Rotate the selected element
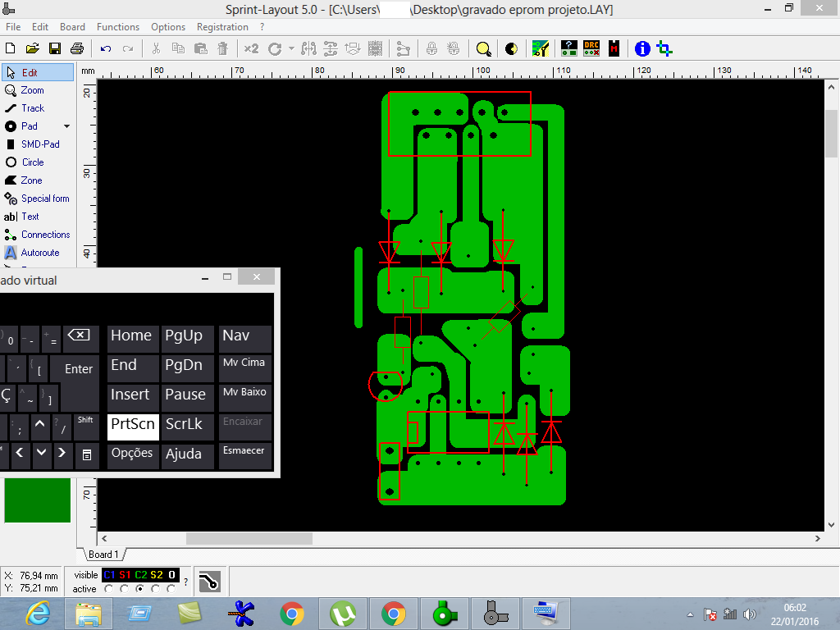This screenshot has height=630, width=840. (x=275, y=48)
